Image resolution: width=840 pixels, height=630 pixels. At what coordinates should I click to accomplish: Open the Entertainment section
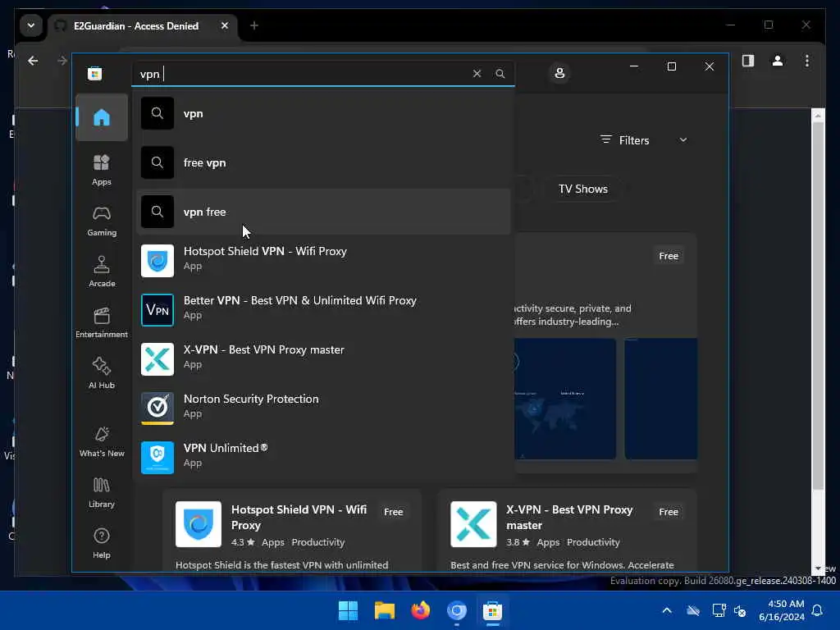(x=101, y=322)
